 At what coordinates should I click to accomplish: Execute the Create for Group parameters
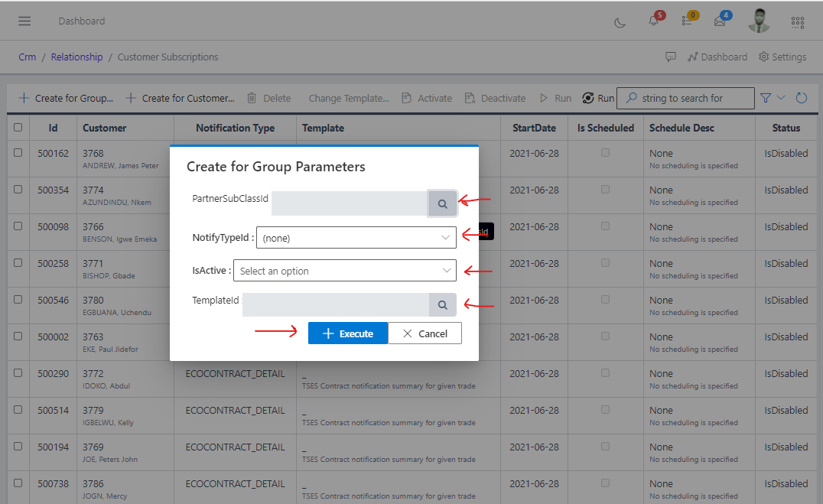click(348, 333)
